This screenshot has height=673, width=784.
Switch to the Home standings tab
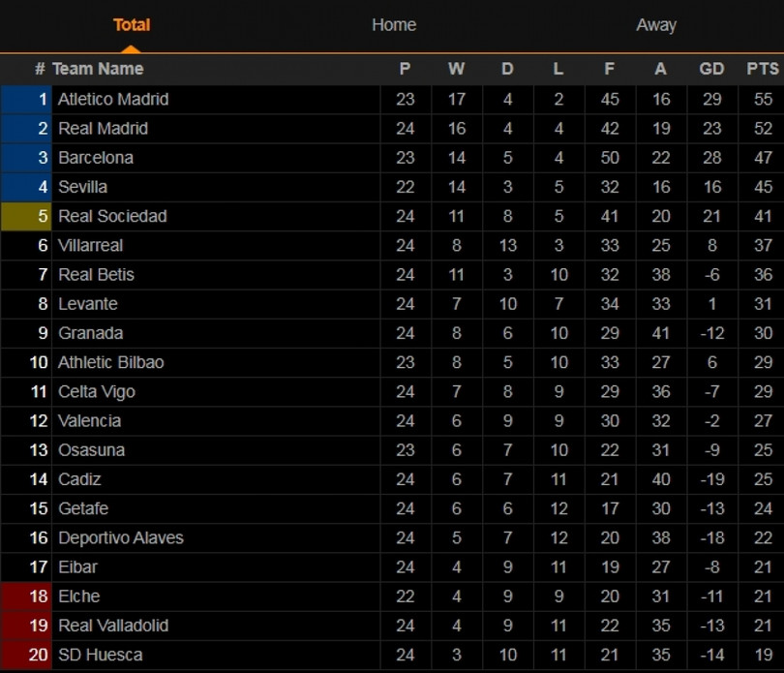tap(394, 25)
